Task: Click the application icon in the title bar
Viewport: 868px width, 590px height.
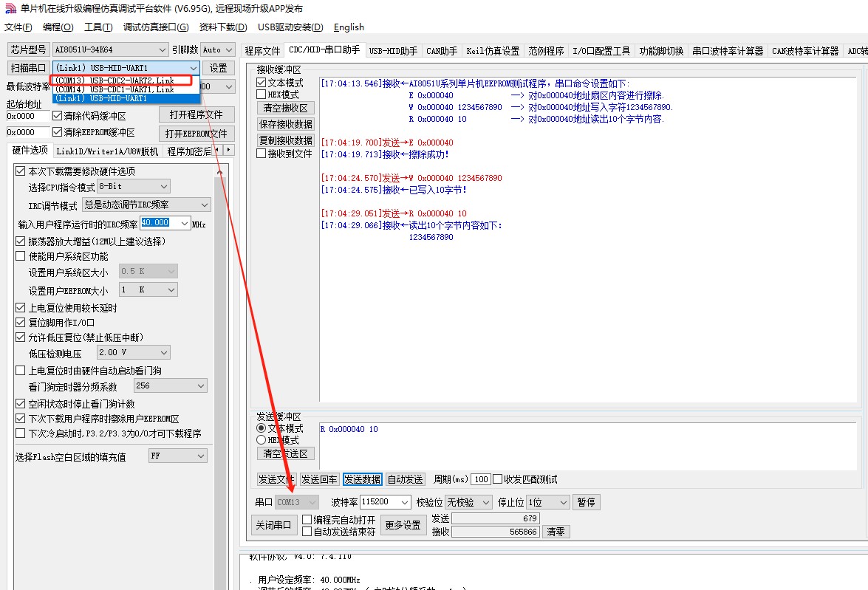Action: tap(10, 9)
